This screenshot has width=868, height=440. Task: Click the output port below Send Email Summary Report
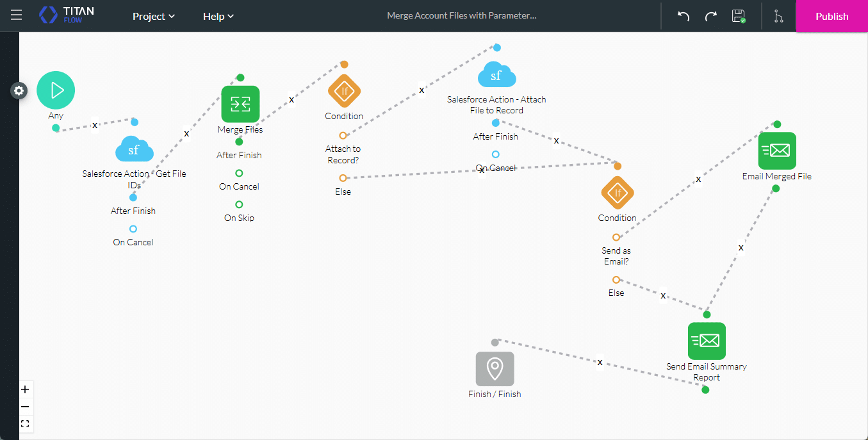705,390
